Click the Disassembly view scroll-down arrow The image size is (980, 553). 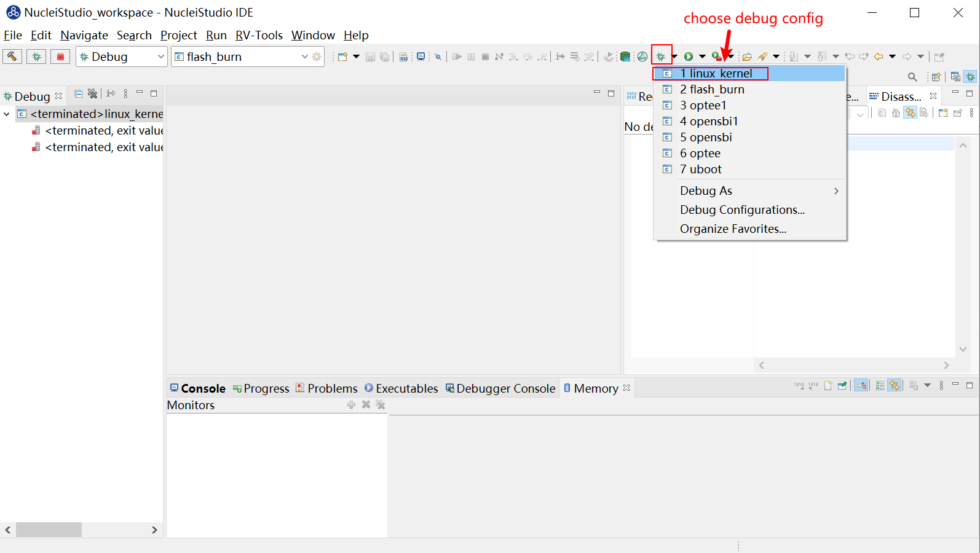coord(963,350)
